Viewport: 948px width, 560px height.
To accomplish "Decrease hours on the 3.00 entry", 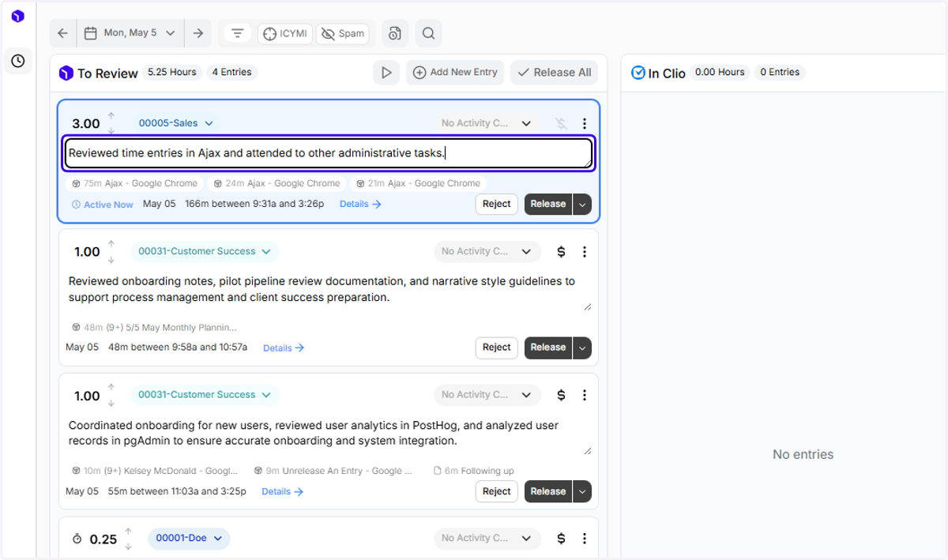I will 111,131.
